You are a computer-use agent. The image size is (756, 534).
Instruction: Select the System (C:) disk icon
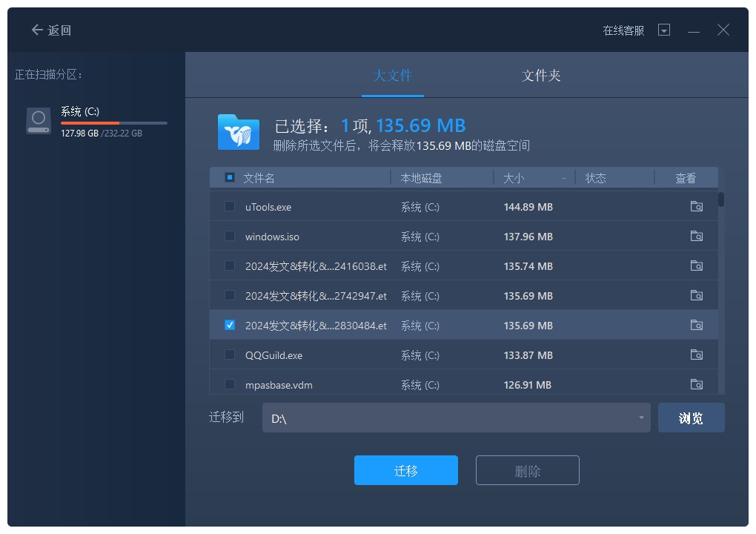coord(39,121)
